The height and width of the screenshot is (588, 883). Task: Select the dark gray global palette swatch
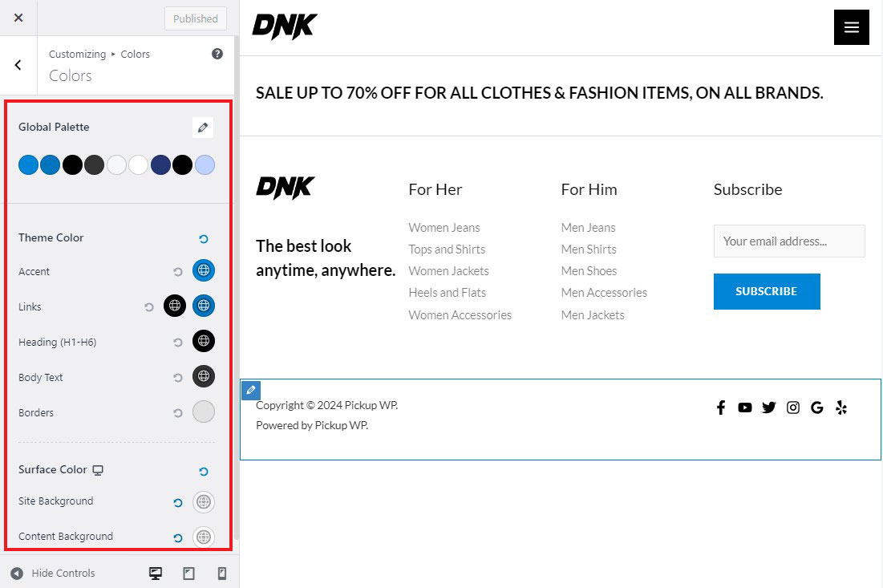click(x=94, y=165)
